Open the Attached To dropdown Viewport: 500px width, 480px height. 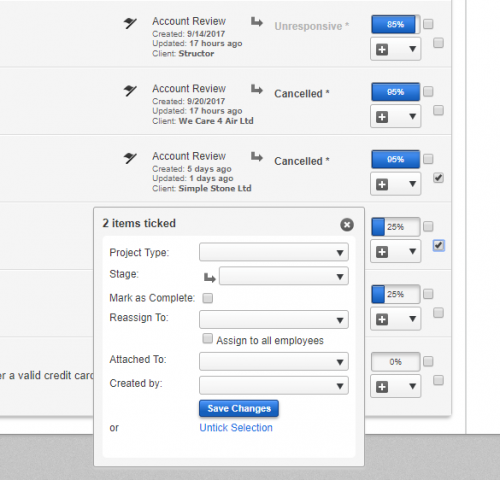coord(274,361)
